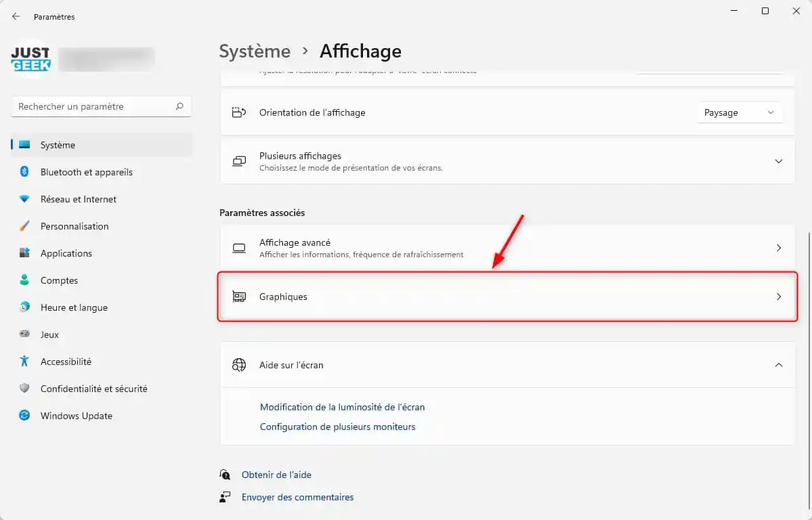Click the Accessibilité figure icon

(x=24, y=361)
